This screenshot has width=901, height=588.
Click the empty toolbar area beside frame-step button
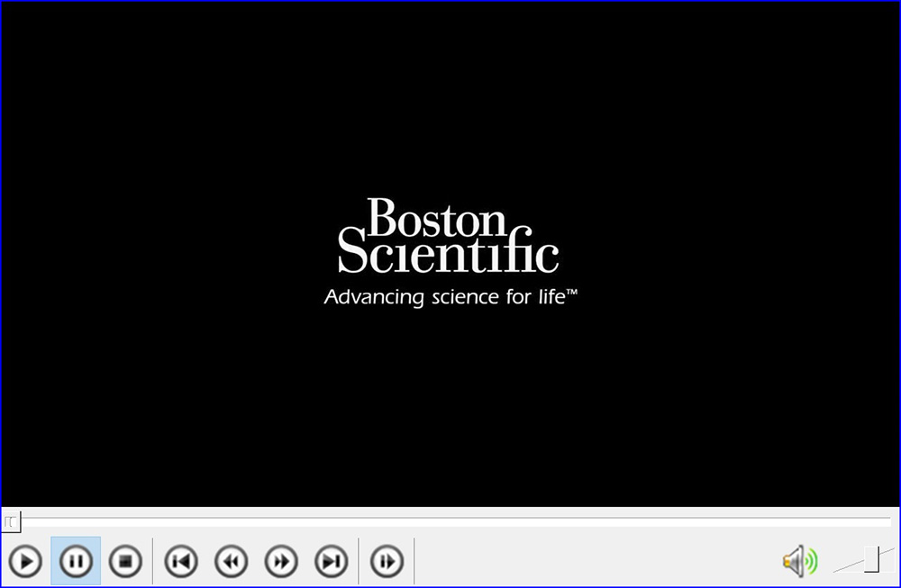[x=586, y=562]
